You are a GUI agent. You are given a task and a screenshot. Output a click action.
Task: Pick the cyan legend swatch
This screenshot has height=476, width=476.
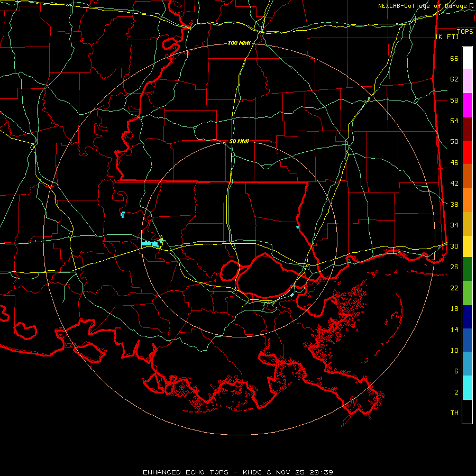[x=467, y=388]
